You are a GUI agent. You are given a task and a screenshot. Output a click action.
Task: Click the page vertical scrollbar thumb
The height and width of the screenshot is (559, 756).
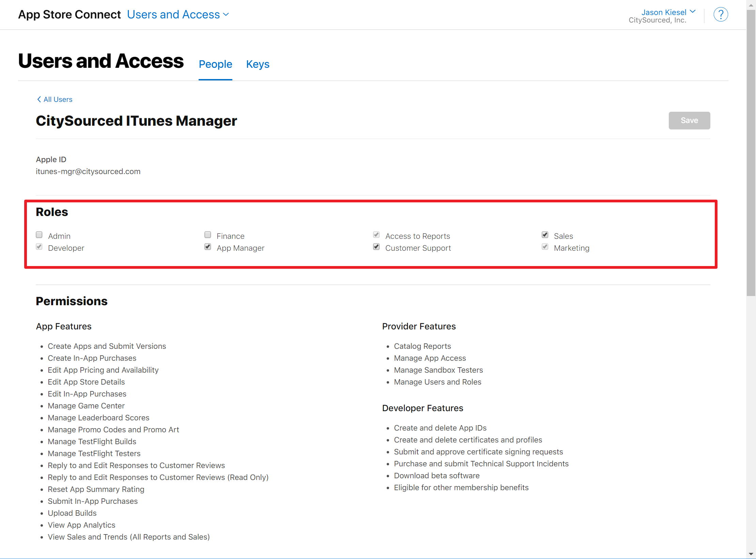click(x=751, y=153)
